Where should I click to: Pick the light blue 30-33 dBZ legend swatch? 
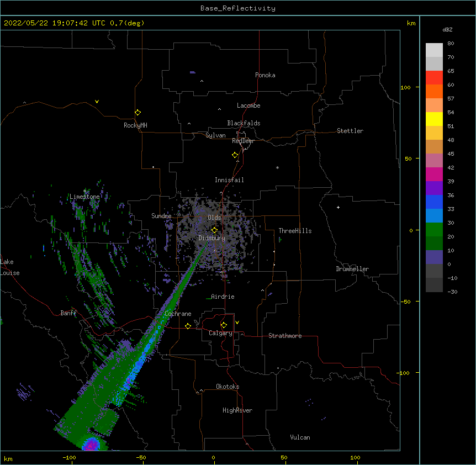tap(434, 215)
